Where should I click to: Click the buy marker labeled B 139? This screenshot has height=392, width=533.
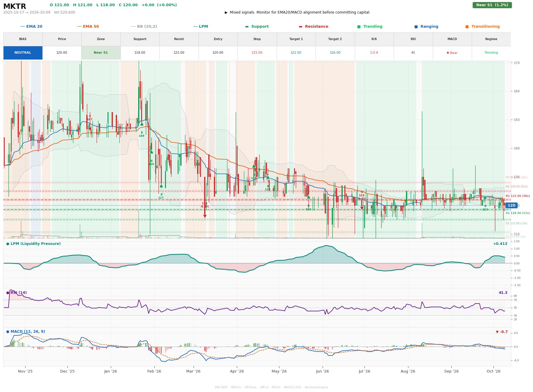coord(151,152)
